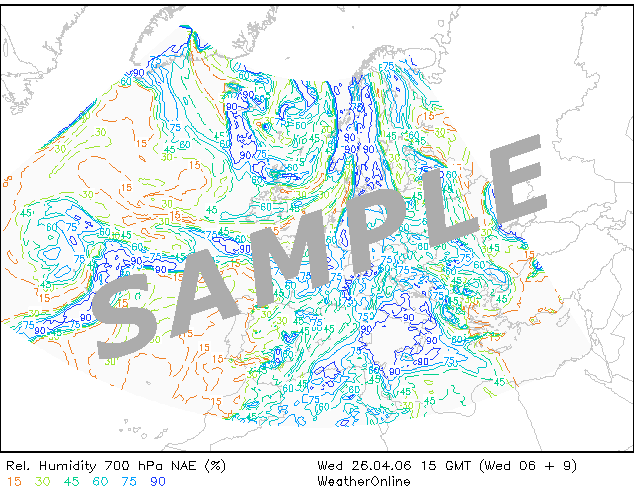The width and height of the screenshot is (634, 490).
Task: Click the dark blue 90 legend value
Action: (x=158, y=482)
